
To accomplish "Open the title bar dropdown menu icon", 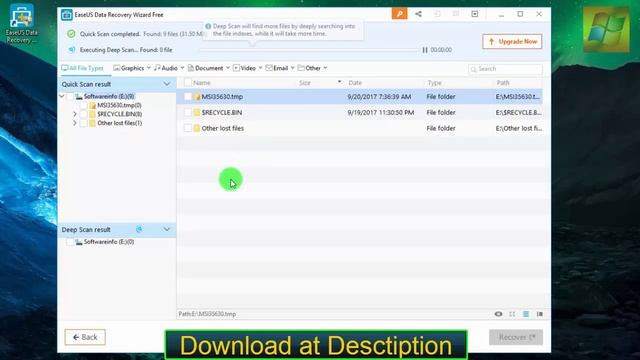I will point(475,14).
